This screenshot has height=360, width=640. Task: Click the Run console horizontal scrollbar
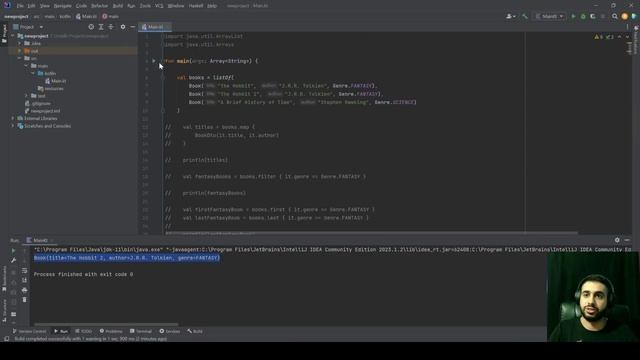click(106, 324)
